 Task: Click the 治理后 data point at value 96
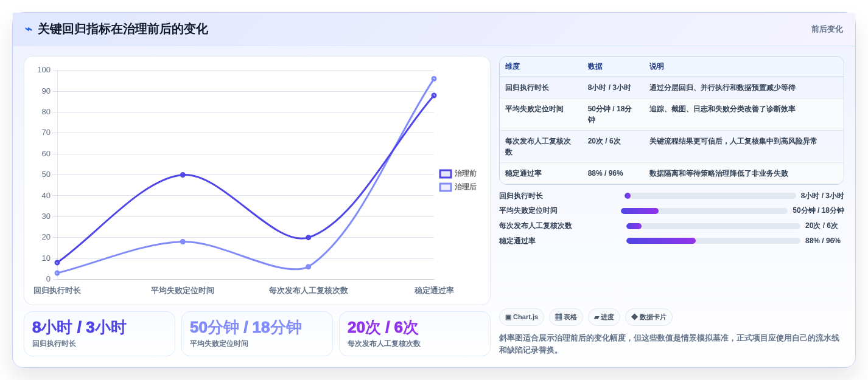[x=434, y=78]
